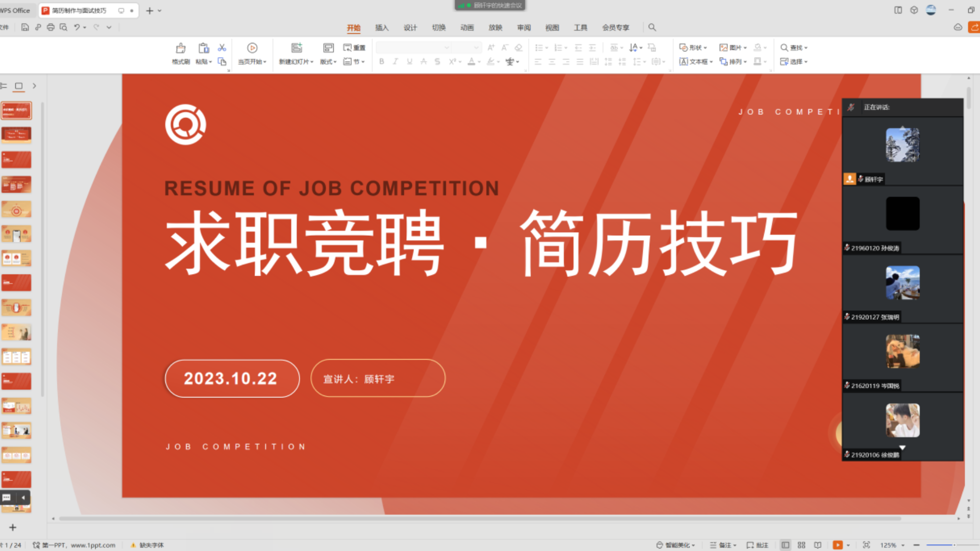
Task: Switch to the Animation (动画) tab
Action: point(467,28)
